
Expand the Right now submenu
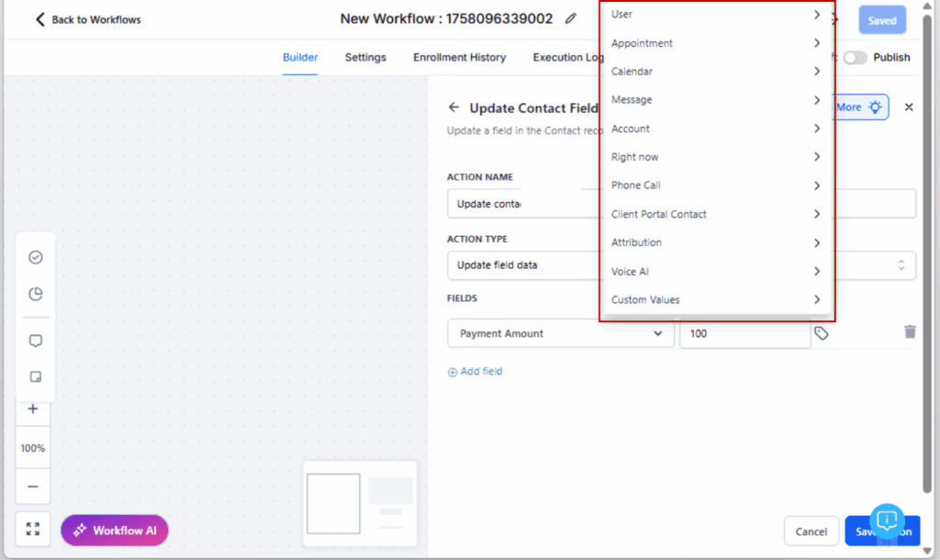pyautogui.click(x=716, y=157)
